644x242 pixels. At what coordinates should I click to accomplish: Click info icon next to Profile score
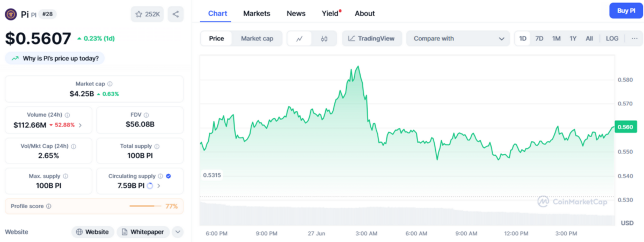click(48, 206)
